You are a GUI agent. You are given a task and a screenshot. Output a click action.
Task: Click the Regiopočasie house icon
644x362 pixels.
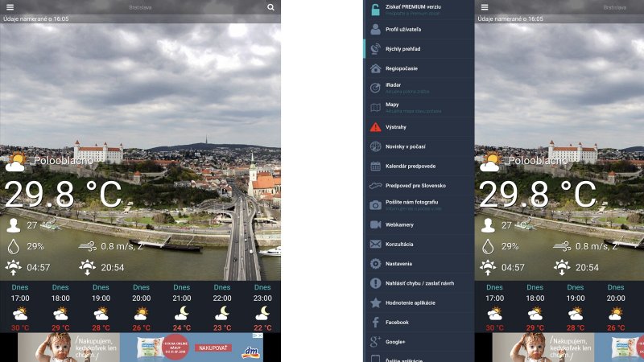(375, 68)
